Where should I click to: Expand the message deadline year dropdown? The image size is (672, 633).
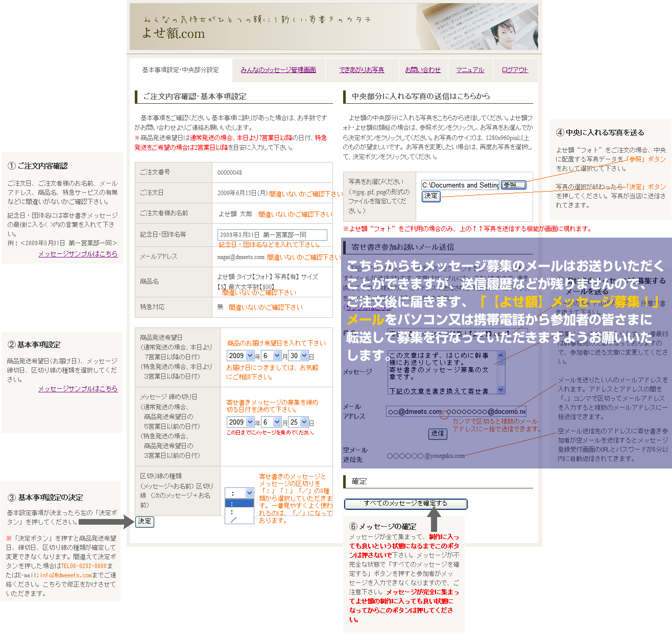[241, 422]
